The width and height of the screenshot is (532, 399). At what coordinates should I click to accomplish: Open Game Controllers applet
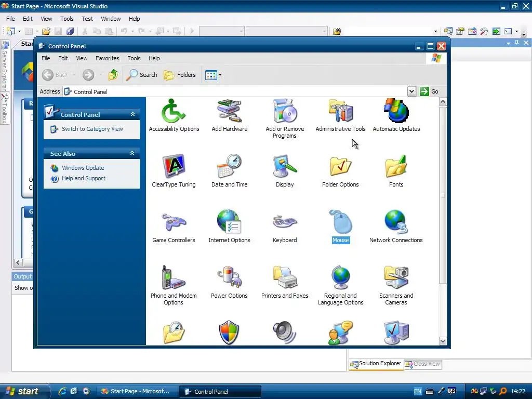pos(174,227)
